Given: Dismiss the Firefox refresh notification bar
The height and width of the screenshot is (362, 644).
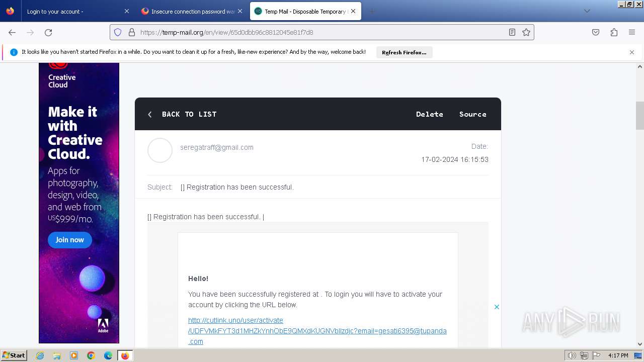Looking at the screenshot, I should click(632, 52).
